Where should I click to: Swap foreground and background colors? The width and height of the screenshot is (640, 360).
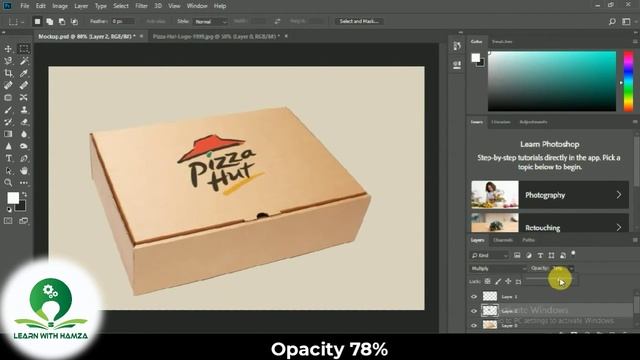click(x=24, y=195)
